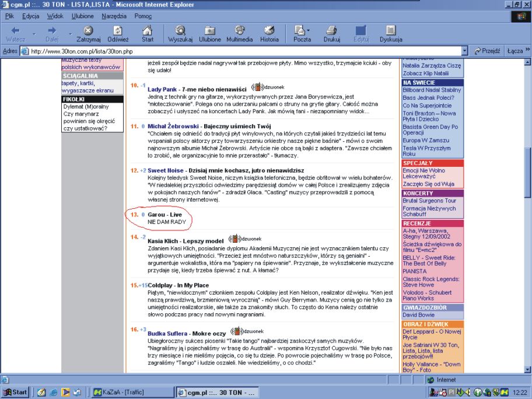Open Budka Suflera artist link
This screenshot has width=532, height=399.
pos(167,334)
